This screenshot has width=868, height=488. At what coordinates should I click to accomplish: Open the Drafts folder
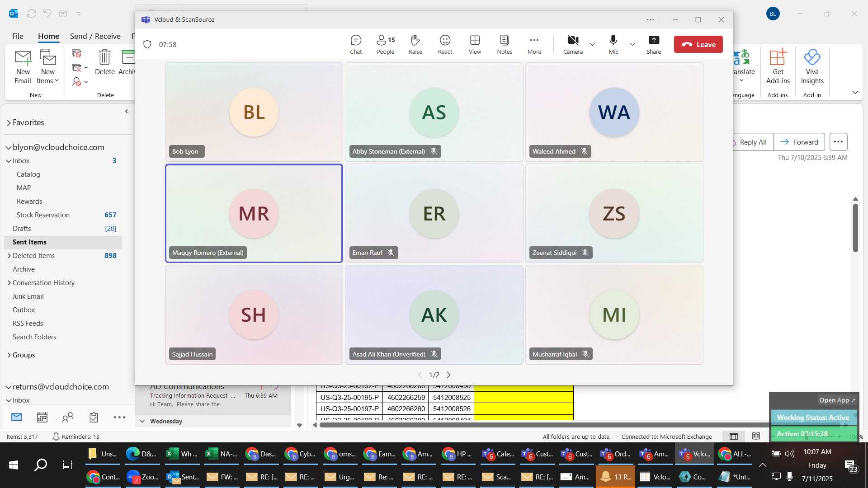point(63,229)
